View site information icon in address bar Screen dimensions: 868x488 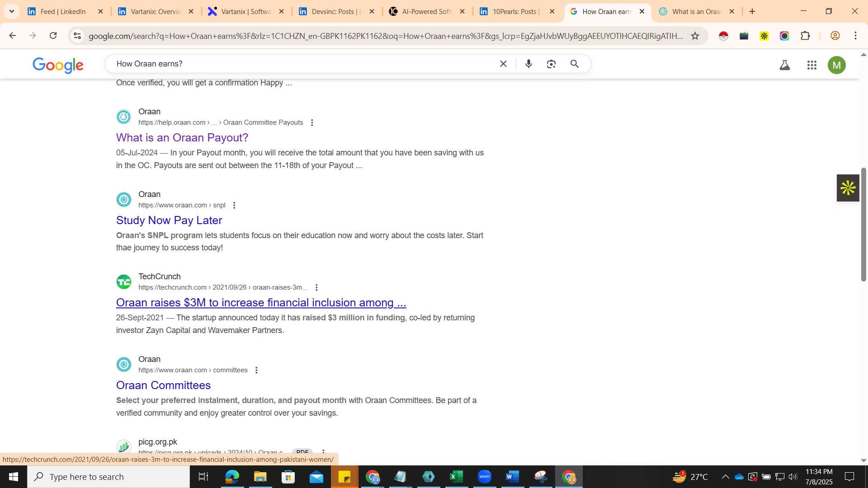point(77,36)
